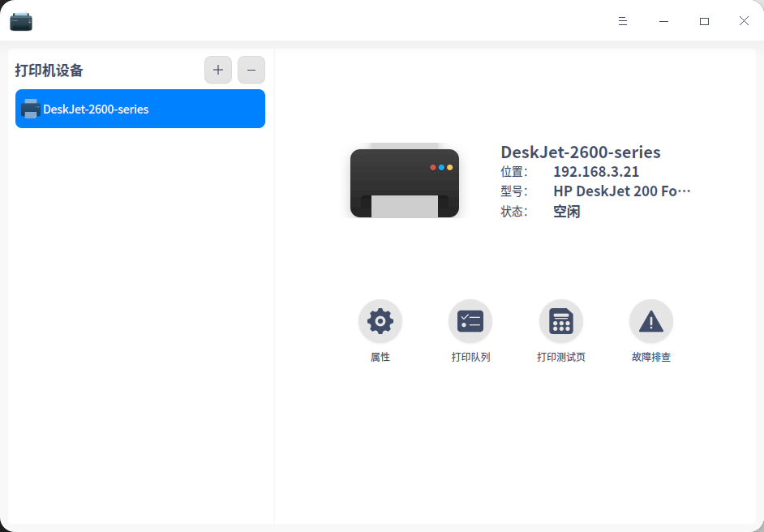Open the 属性 gear icon
The image size is (764, 532).
coord(380,321)
